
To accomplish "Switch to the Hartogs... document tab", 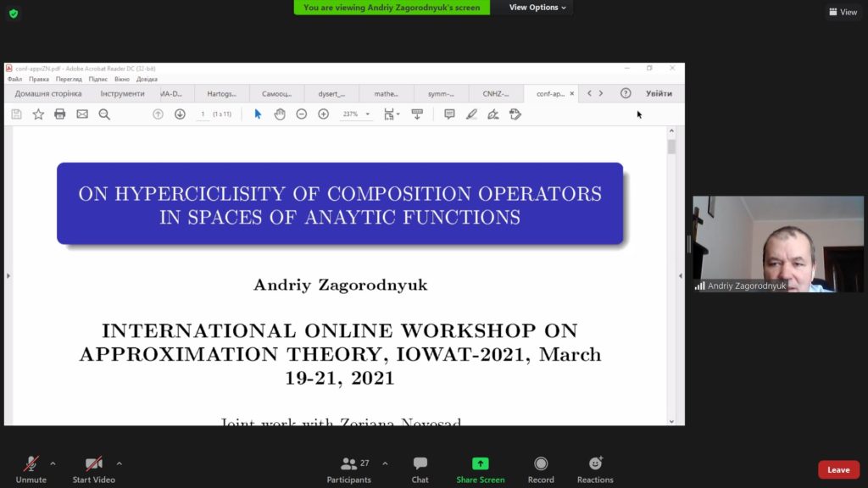I will (221, 93).
